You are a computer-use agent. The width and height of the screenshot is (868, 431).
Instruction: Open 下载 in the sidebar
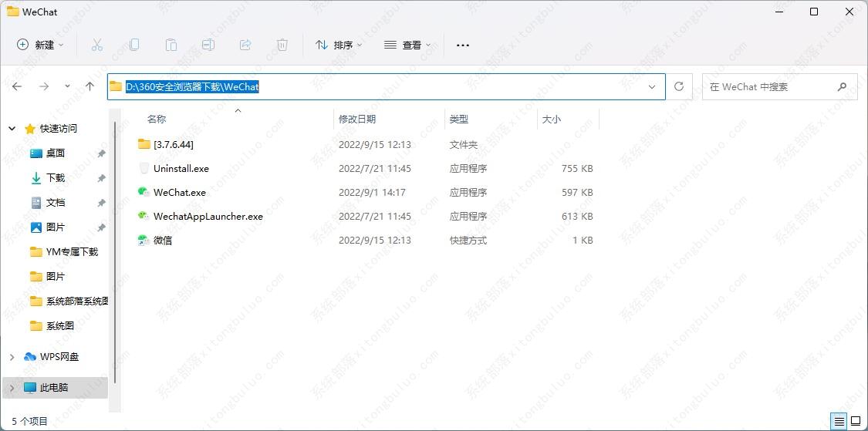coord(56,177)
